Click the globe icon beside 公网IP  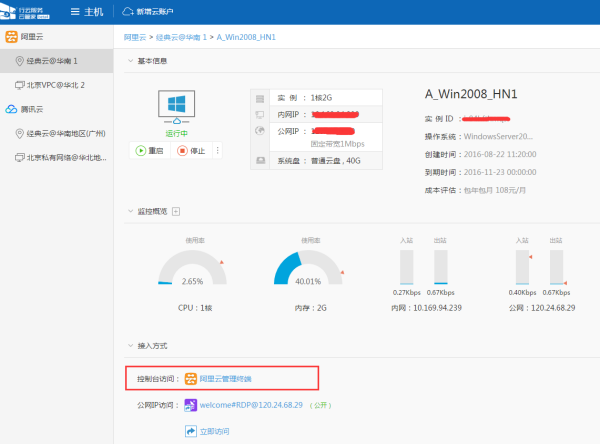[260, 131]
